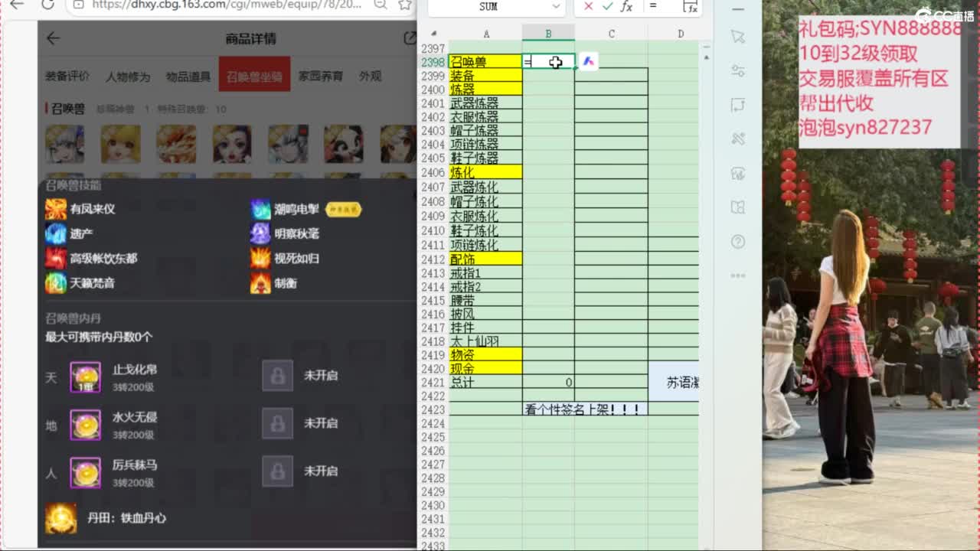The height and width of the screenshot is (551, 980).
Task: Click the 有凤来仪 skill icon
Action: tap(56, 209)
